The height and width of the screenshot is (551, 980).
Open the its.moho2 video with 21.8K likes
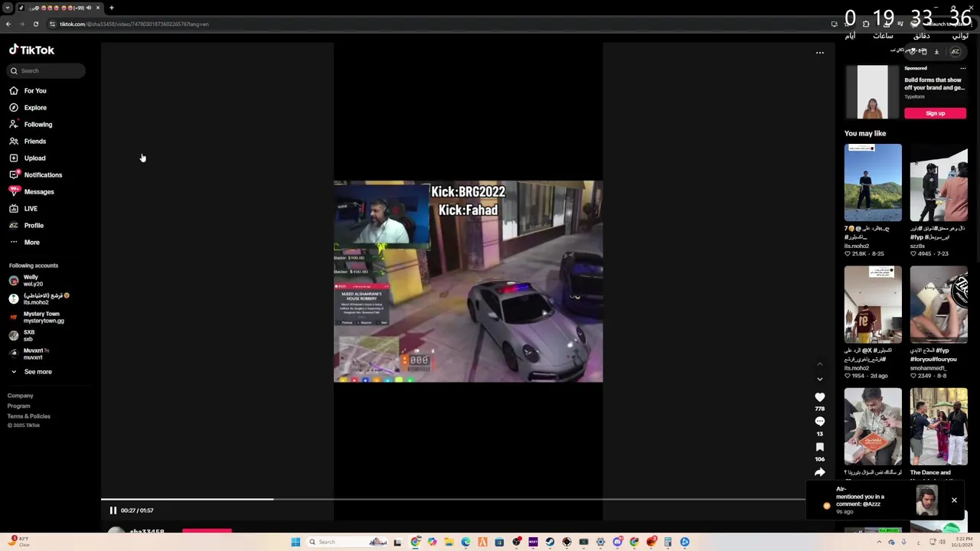point(873,182)
